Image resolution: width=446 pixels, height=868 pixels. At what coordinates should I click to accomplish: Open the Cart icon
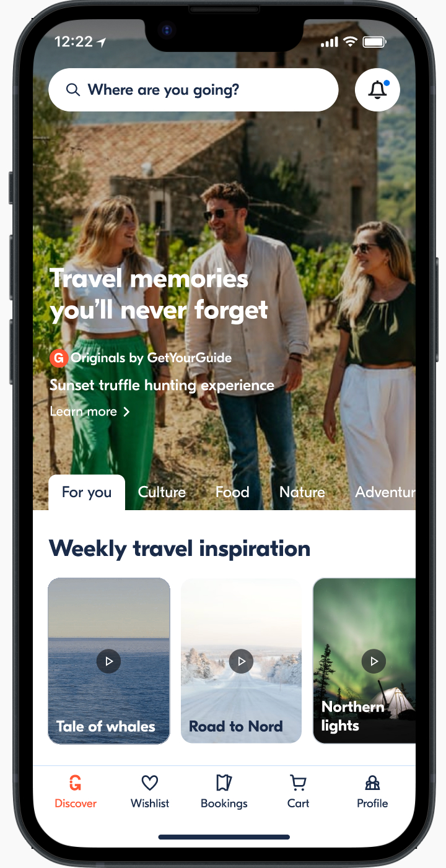298,783
